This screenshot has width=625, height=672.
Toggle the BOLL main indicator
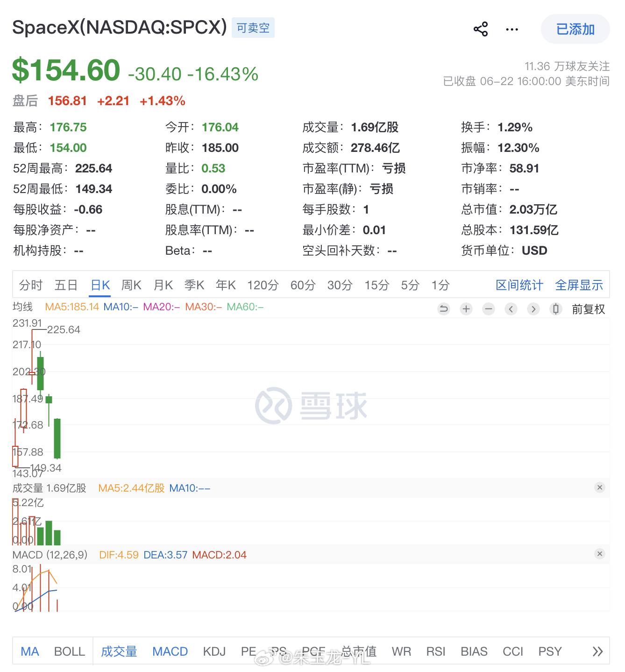(x=70, y=651)
